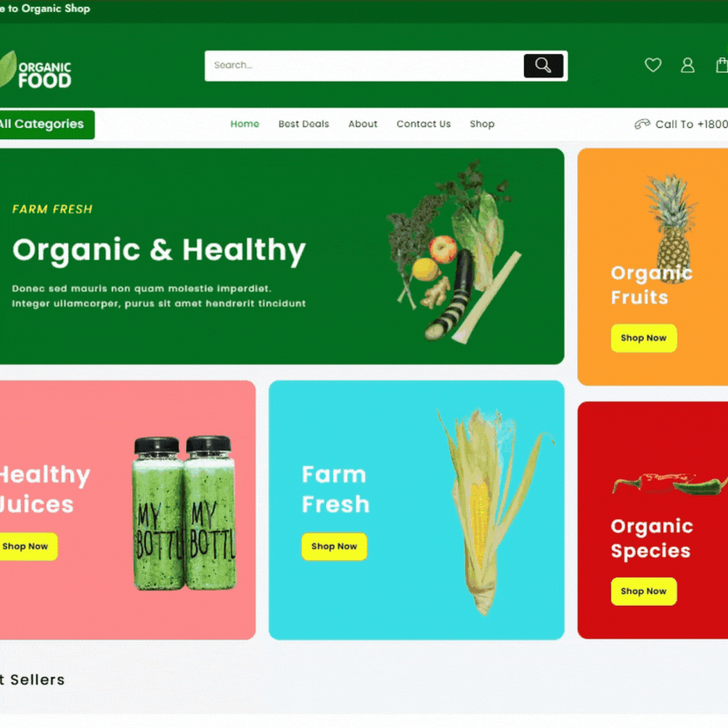Click the telephone icon beside Call To
728x728 pixels.
click(643, 124)
